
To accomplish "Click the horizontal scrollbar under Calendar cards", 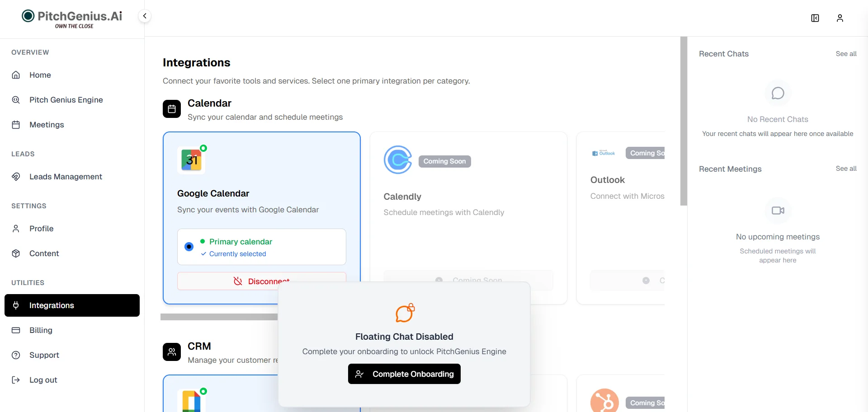I will point(219,317).
